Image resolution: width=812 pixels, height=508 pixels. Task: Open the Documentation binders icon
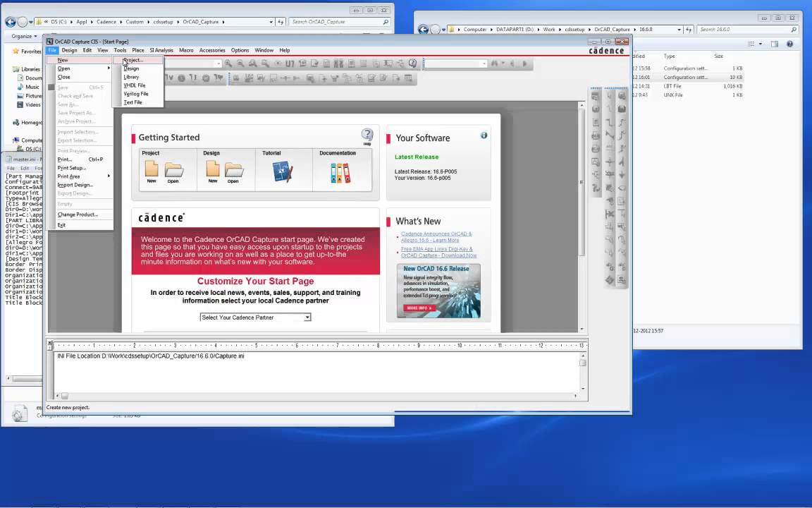point(340,173)
